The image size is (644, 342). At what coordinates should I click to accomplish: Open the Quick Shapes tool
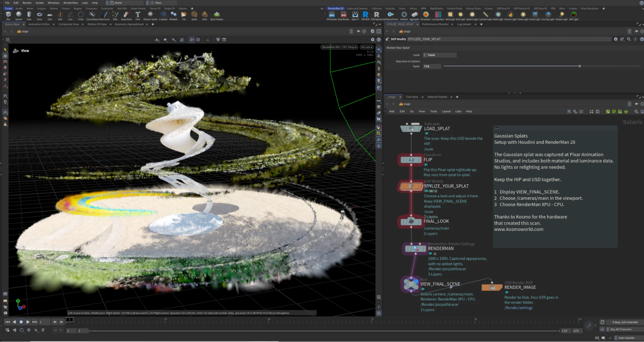point(216,15)
